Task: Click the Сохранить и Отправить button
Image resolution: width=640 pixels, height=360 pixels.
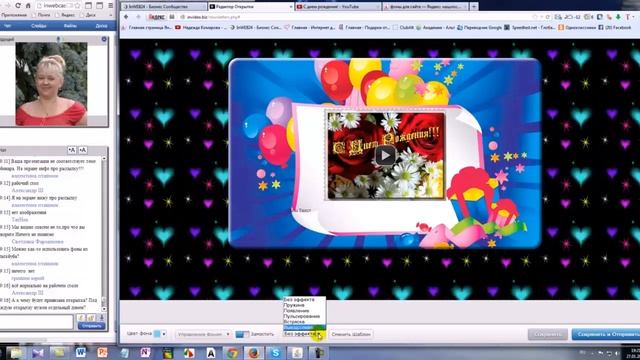Action: tap(606, 334)
